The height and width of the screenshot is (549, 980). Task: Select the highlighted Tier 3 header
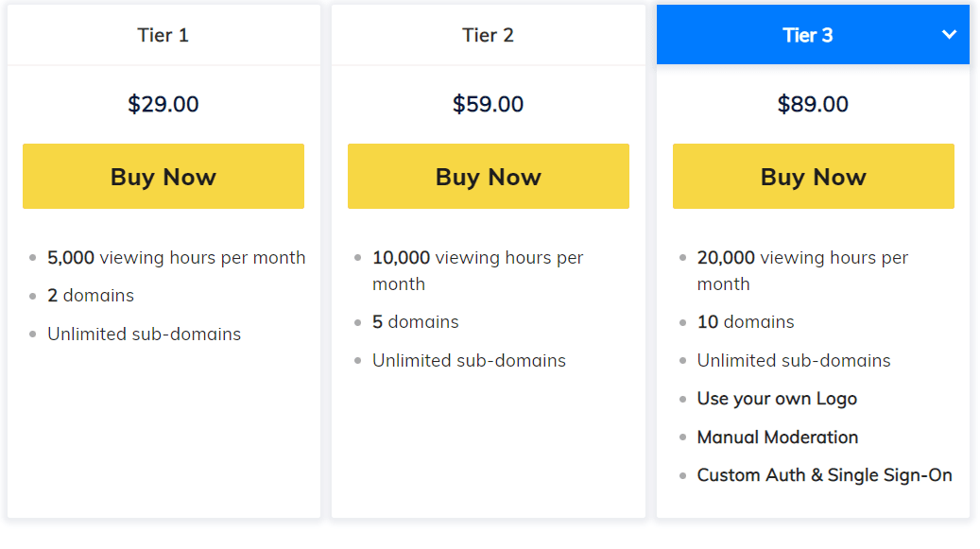(809, 35)
